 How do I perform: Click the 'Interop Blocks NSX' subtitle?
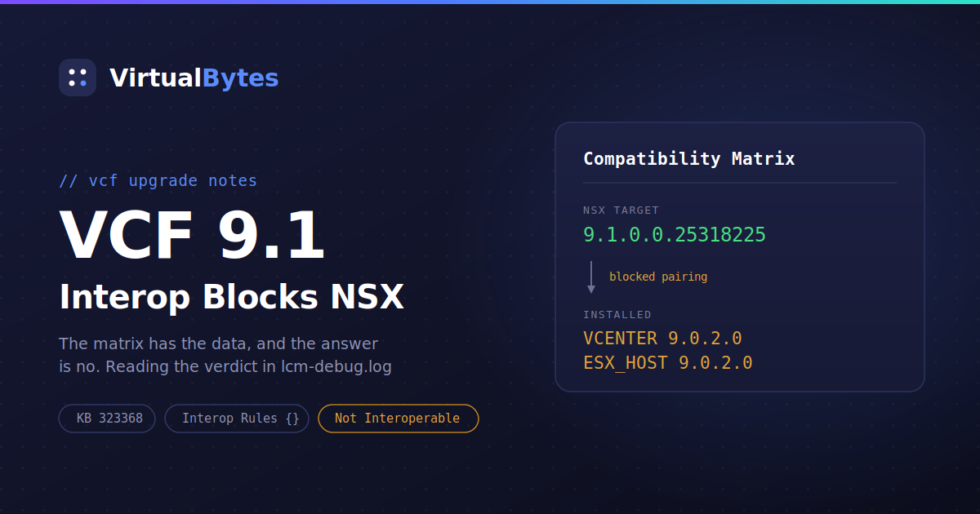pyautogui.click(x=232, y=297)
